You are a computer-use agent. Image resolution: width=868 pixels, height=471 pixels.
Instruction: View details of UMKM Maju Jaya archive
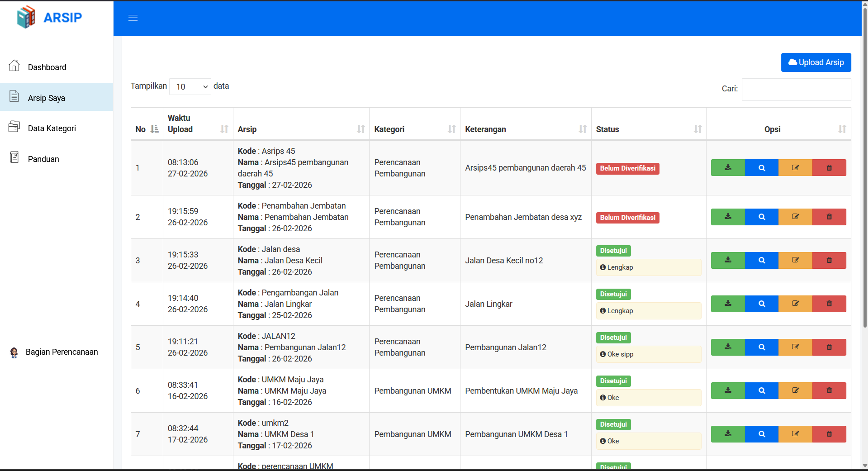(762, 390)
